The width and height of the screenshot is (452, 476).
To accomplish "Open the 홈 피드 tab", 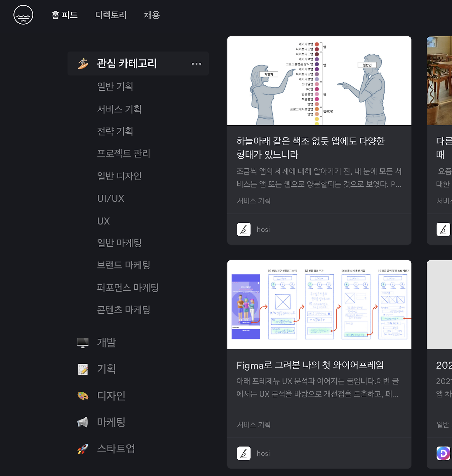I will point(65,15).
